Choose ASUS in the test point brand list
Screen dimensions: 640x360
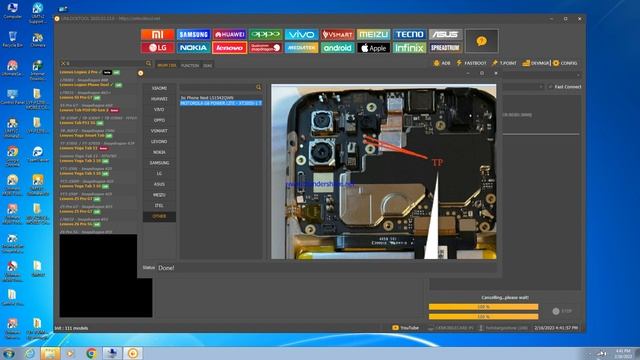(159, 184)
